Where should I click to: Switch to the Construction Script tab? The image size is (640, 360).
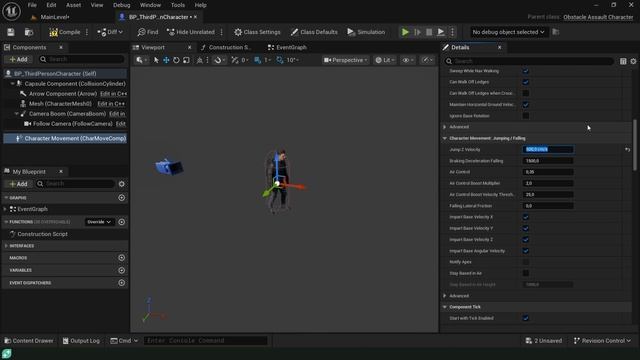pyautogui.click(x=225, y=47)
